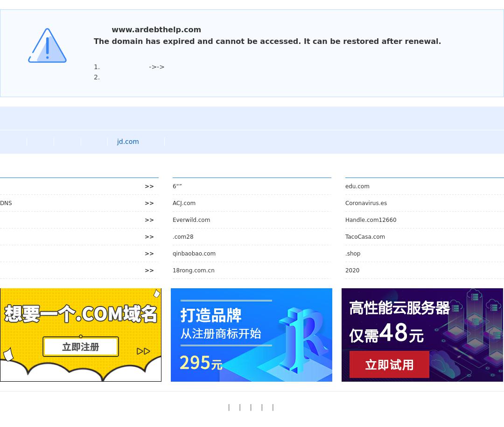Screen dimensions: 504x427
Task: Click the >> arrow in DNS row
Action: [x=149, y=203]
